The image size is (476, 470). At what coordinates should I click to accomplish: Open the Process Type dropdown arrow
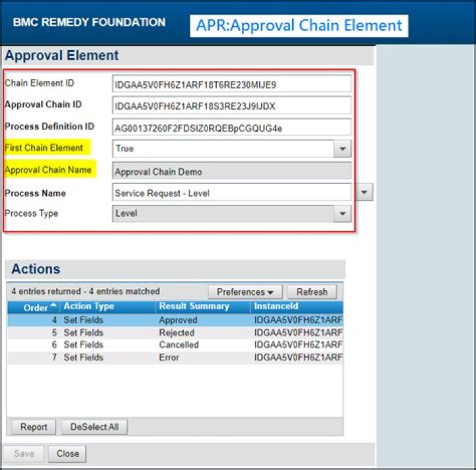(342, 214)
